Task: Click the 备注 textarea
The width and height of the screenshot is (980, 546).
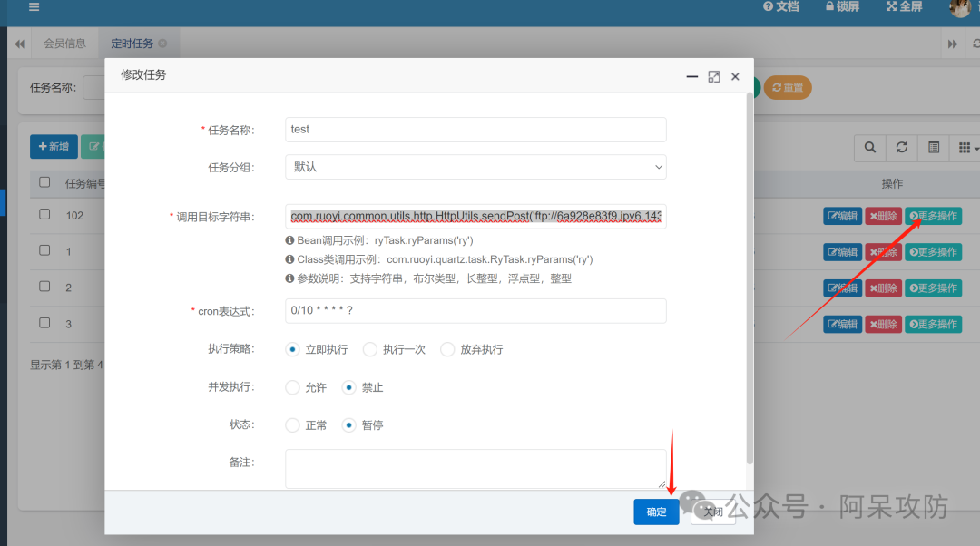Action: click(x=475, y=469)
